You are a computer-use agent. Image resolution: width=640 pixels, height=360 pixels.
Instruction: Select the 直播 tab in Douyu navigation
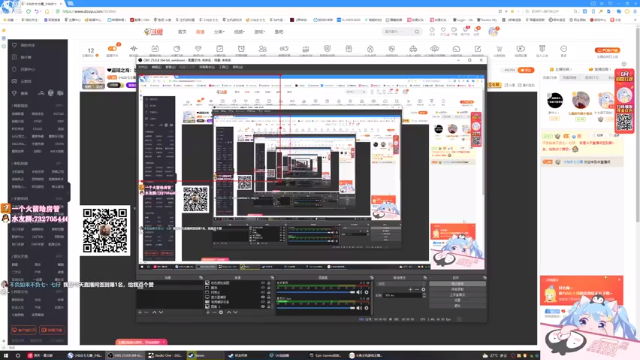click(x=200, y=31)
